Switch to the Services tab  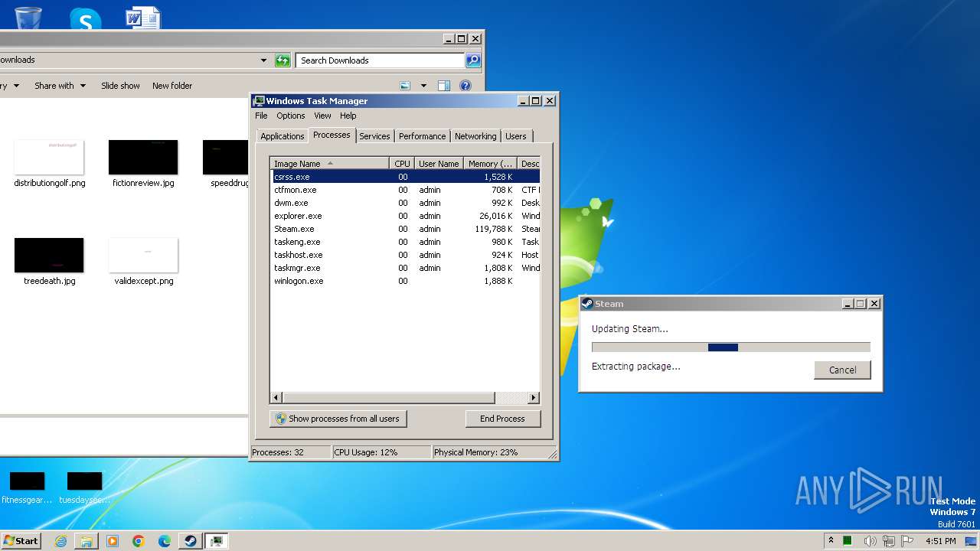pos(374,136)
